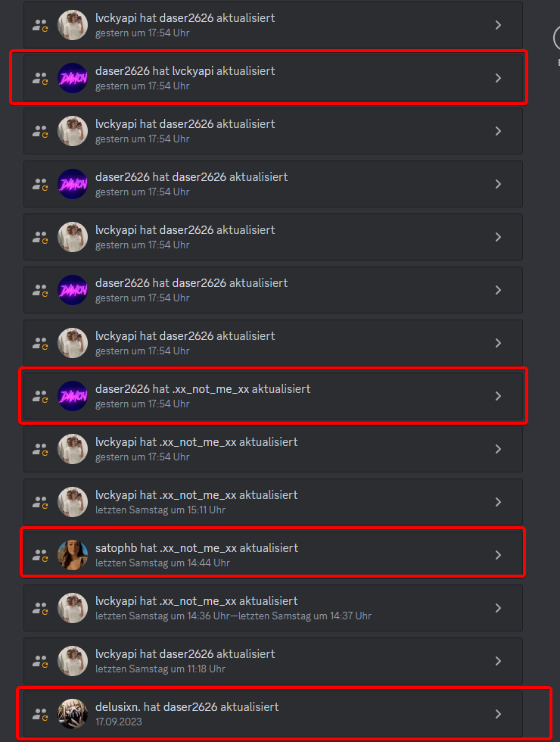This screenshot has height=742, width=560.
Task: Click member-update icon on Samstag 15:11 Uhr row
Action: 40,502
